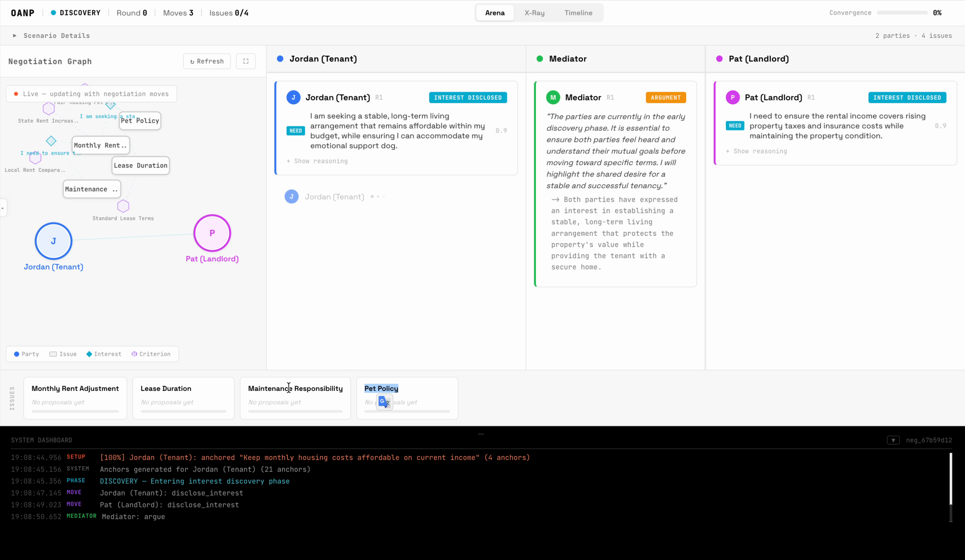Show reasoning for Pat's interest
Viewport: 965px width, 560px height.
click(756, 151)
